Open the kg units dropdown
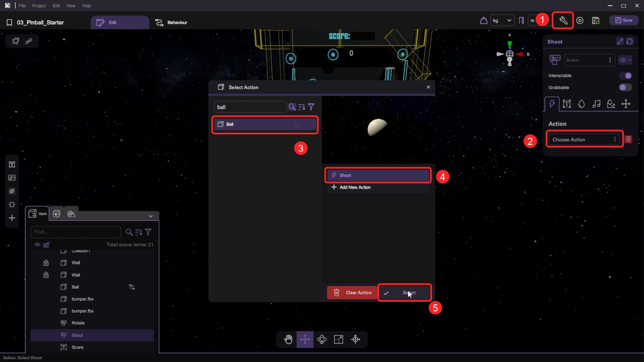 click(502, 21)
